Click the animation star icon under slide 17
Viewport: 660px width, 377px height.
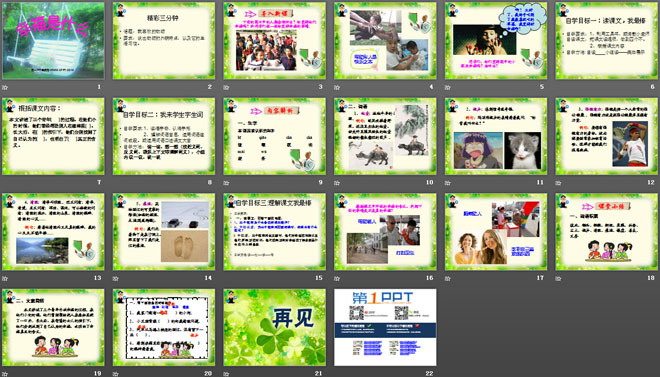[x=448, y=279]
